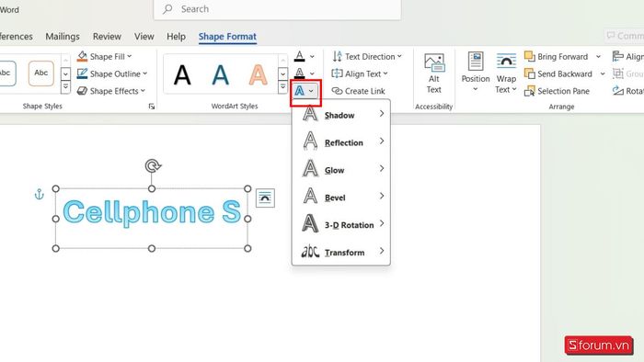
Task: Move to next row in Shape Styles gallery
Action: pyautogui.click(x=65, y=74)
